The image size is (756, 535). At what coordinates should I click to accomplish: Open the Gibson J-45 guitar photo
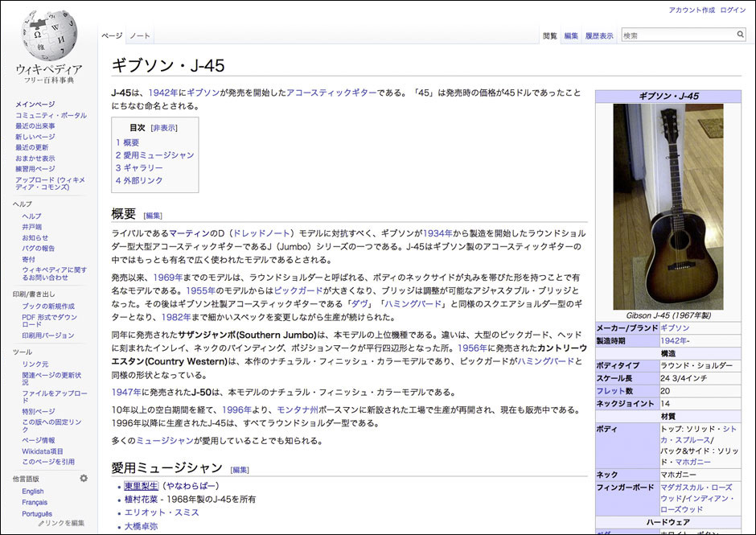(x=668, y=207)
